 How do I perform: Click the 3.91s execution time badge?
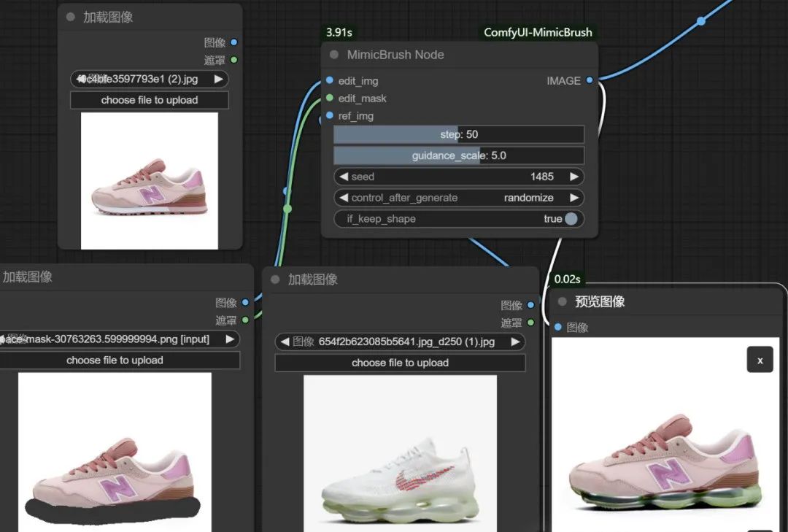point(339,32)
